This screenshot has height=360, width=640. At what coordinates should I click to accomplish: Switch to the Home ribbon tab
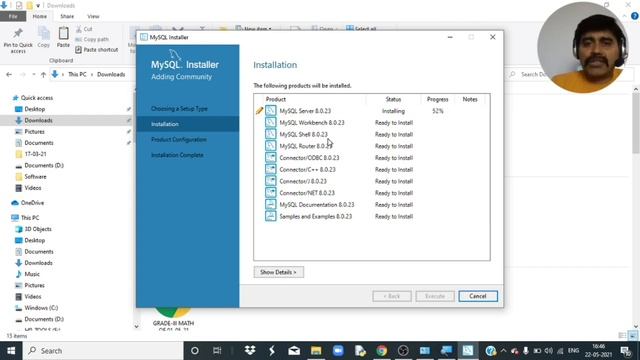(x=40, y=16)
